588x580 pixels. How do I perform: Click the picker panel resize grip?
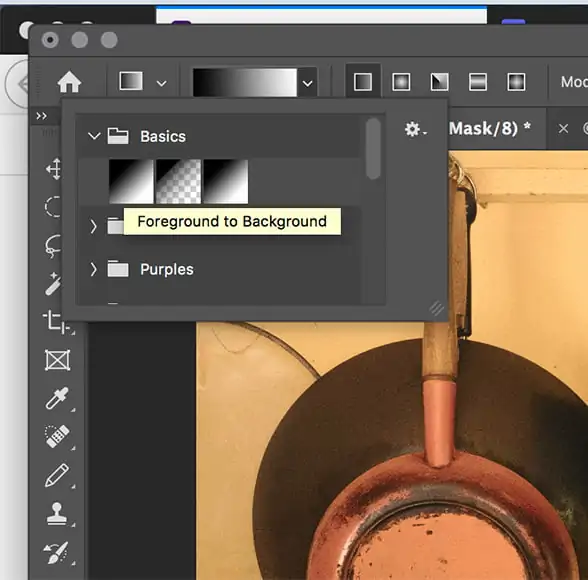tap(436, 309)
